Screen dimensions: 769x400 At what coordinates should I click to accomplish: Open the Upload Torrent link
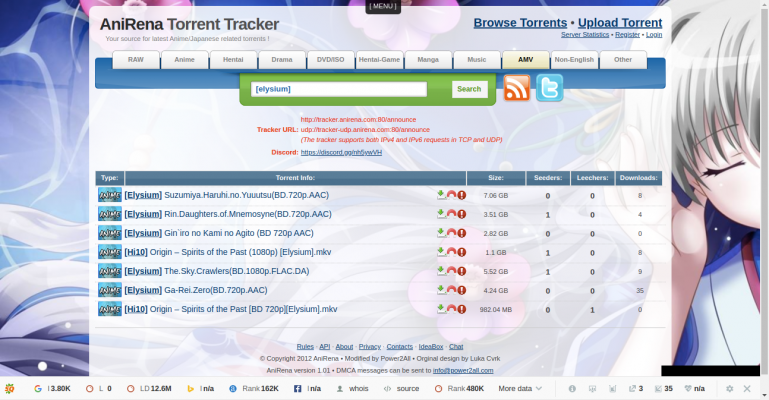click(x=620, y=22)
